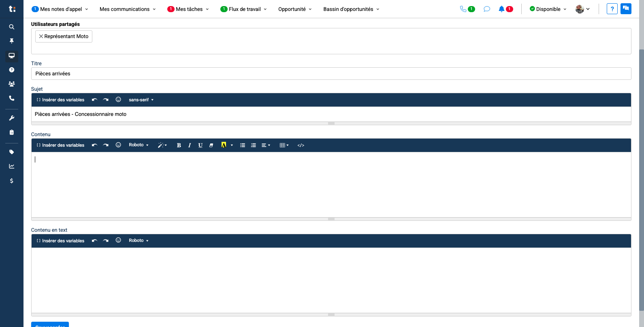Image resolution: width=644 pixels, height=327 pixels.
Task: Open the tag icon in the sidebar
Action: (x=12, y=152)
